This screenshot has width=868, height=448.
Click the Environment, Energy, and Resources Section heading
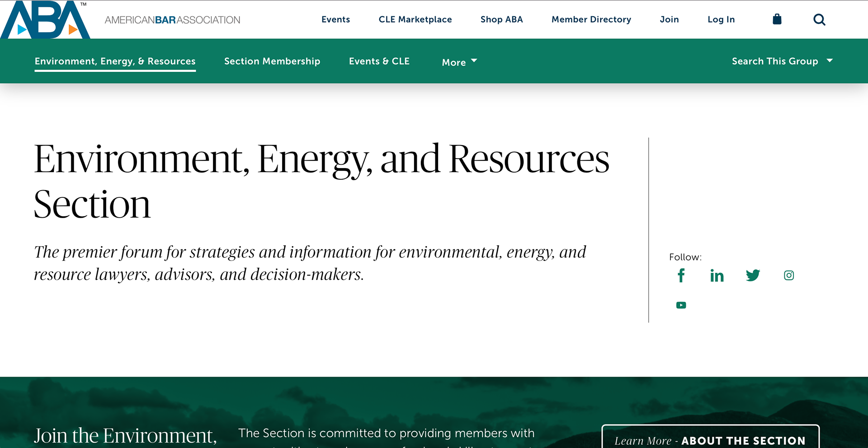[x=321, y=181]
